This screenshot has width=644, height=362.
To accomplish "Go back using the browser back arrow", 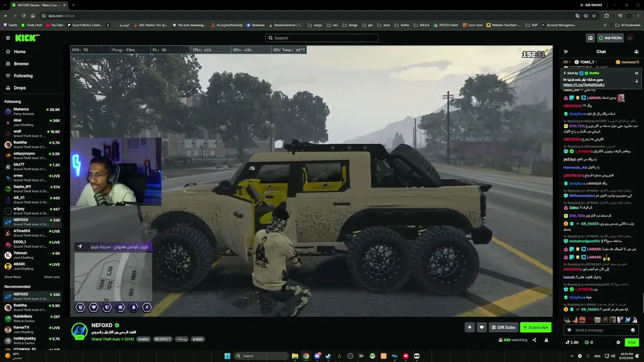I will 6,16.
